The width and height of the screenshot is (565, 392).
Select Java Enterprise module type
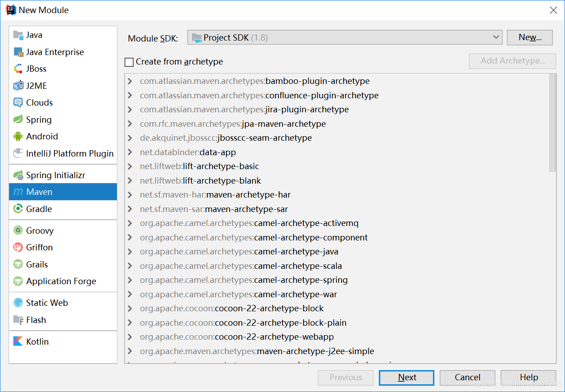pyautogui.click(x=63, y=52)
